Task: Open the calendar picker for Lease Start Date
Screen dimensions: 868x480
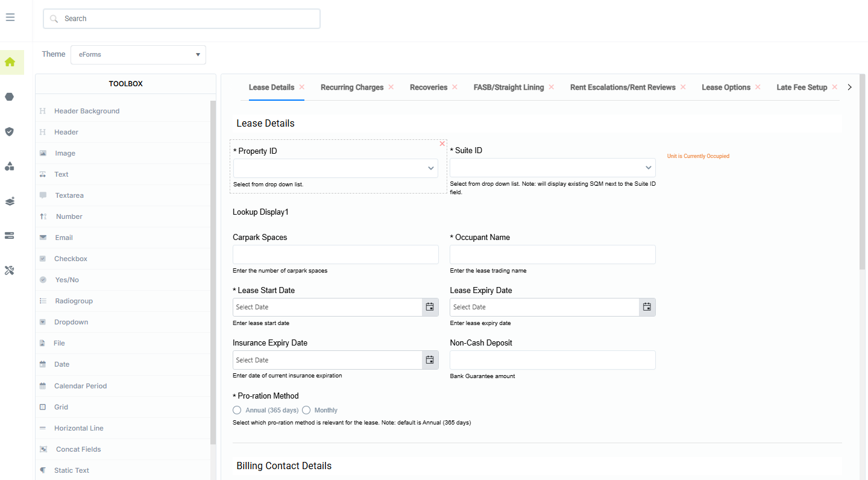Action: coord(430,307)
